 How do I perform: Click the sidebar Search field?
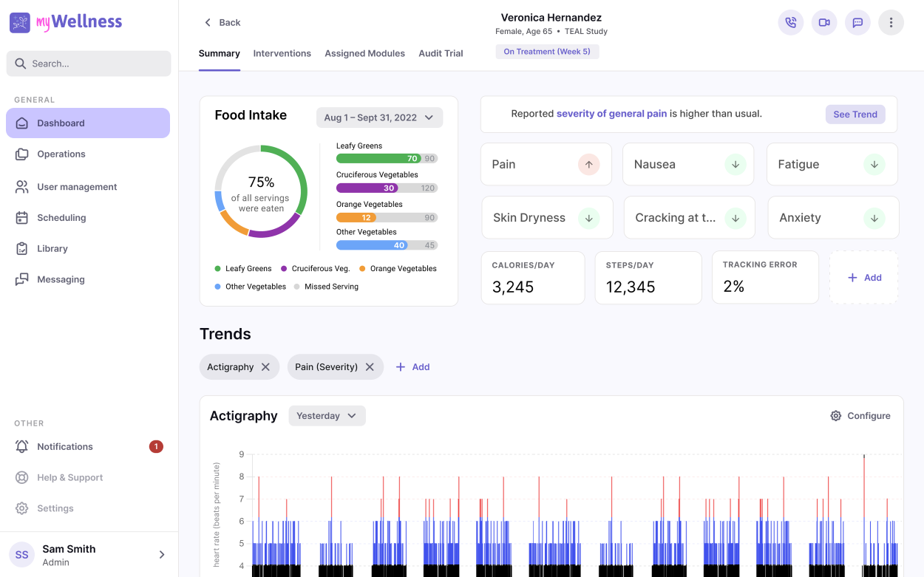[x=89, y=64]
